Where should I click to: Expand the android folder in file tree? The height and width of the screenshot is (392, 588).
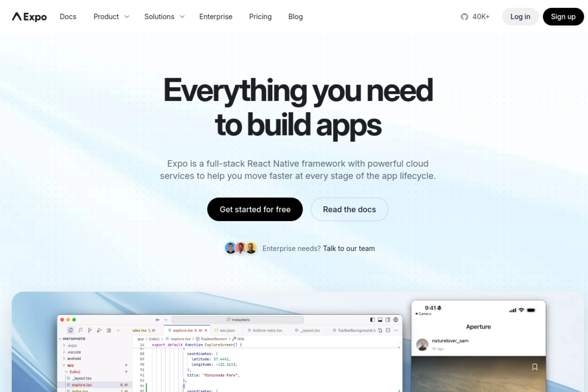point(73,358)
